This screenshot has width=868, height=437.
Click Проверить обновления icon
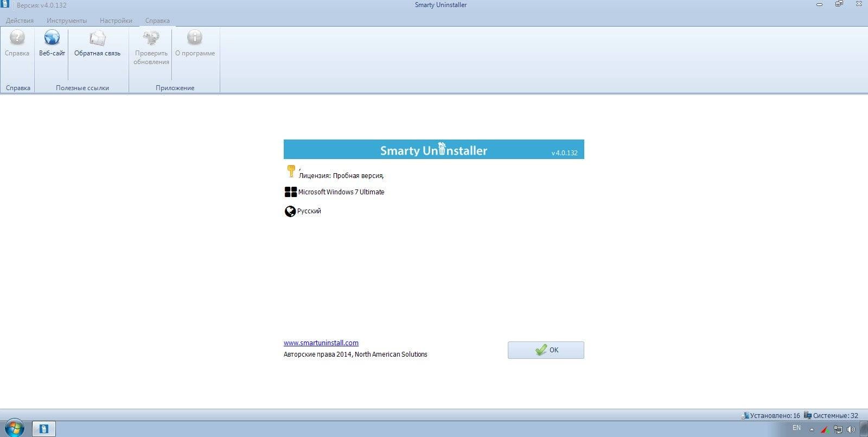point(151,38)
